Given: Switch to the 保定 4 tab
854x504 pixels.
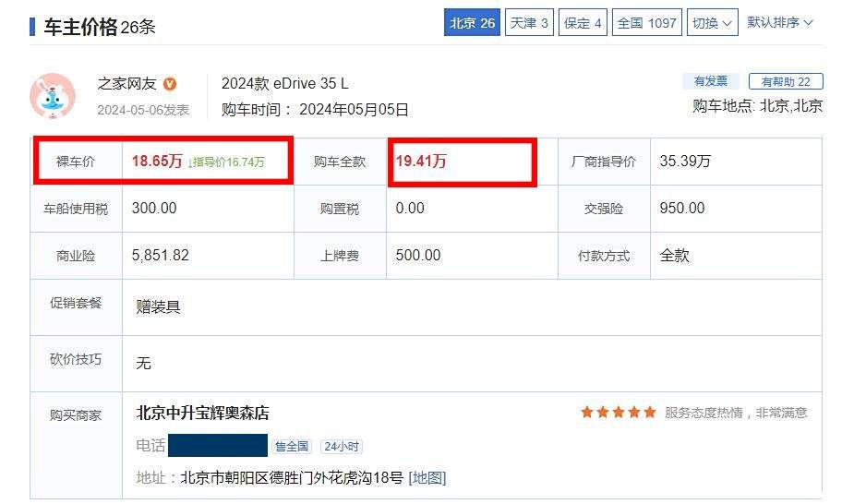Looking at the screenshot, I should point(583,23).
